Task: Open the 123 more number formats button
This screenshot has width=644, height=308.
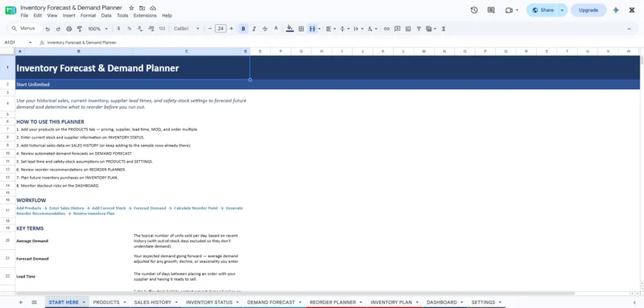Action: pos(162,29)
